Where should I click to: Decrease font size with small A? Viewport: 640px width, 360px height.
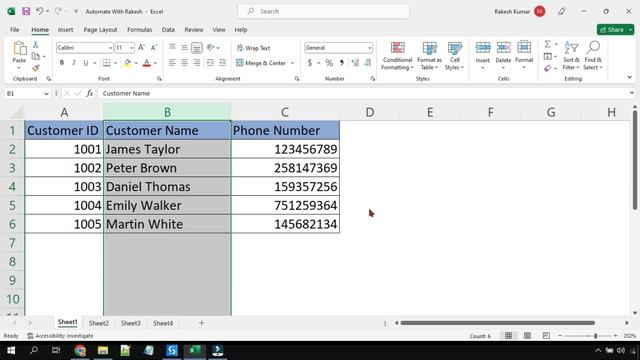click(154, 48)
